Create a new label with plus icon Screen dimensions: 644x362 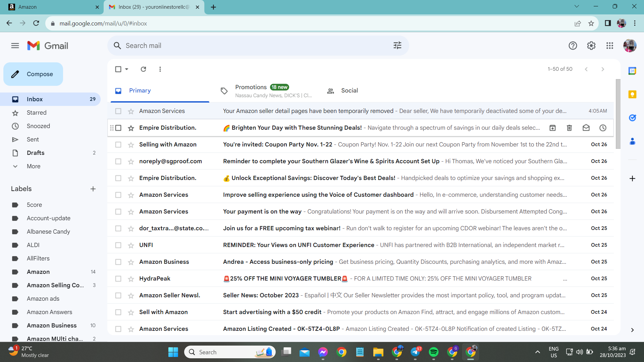93,189
